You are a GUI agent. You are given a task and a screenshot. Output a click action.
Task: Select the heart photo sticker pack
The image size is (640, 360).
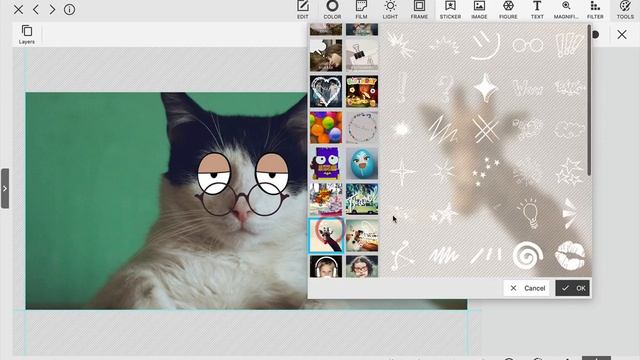326,91
